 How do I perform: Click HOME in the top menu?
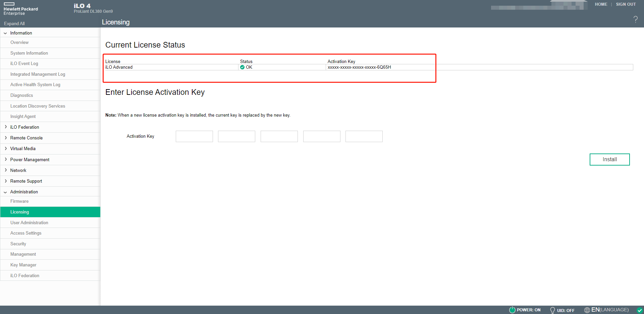coord(601,4)
